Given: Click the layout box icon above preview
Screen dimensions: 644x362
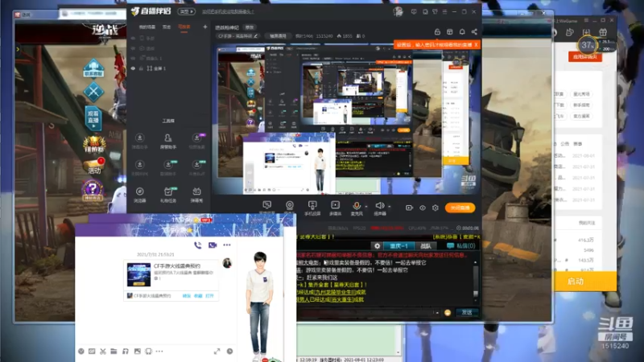Looking at the screenshot, I should coord(450,32).
